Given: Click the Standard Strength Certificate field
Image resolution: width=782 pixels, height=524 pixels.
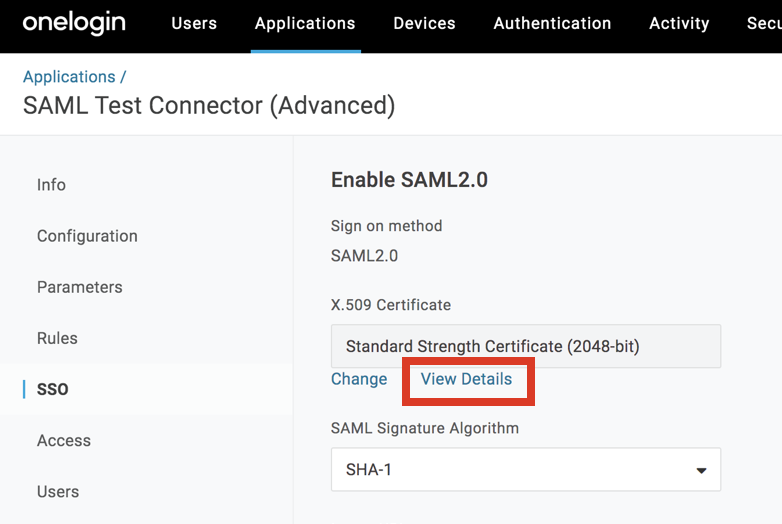Looking at the screenshot, I should (526, 346).
